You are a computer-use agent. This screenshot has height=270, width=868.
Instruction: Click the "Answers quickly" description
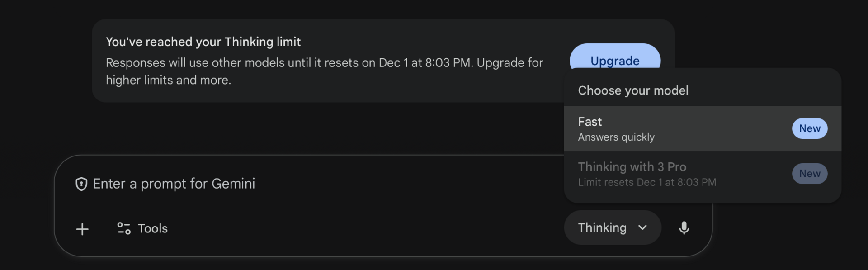tap(616, 137)
